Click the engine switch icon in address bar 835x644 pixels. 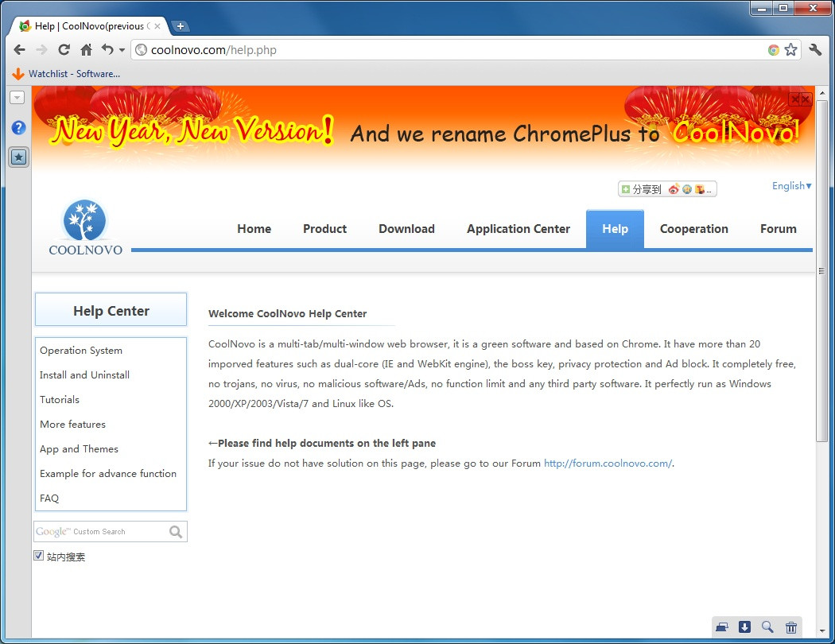click(773, 50)
